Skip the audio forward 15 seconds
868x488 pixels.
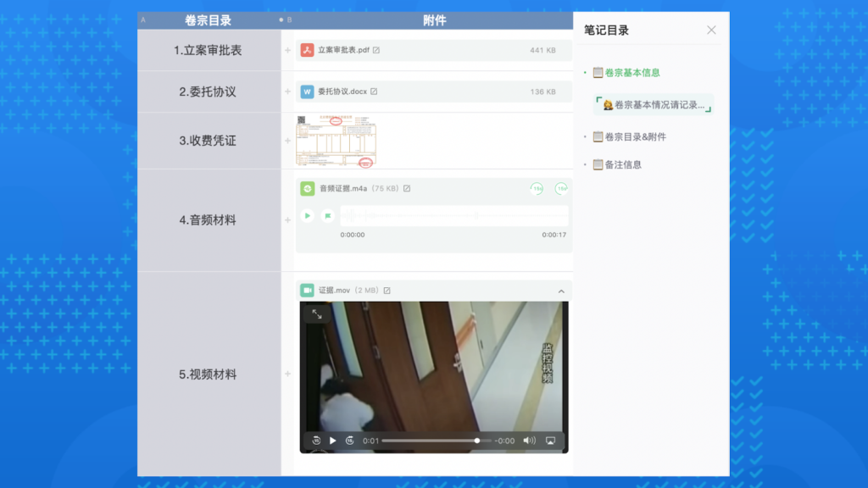coord(561,189)
